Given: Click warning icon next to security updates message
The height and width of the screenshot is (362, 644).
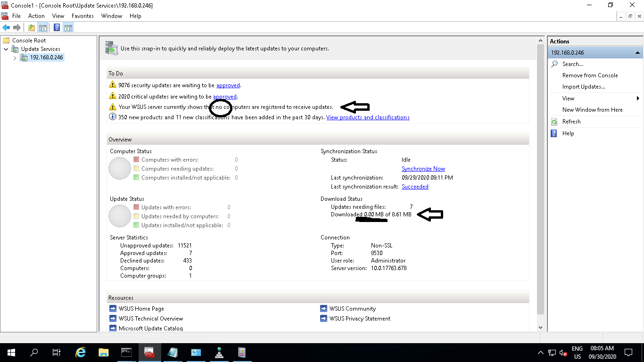Looking at the screenshot, I should click(x=112, y=85).
